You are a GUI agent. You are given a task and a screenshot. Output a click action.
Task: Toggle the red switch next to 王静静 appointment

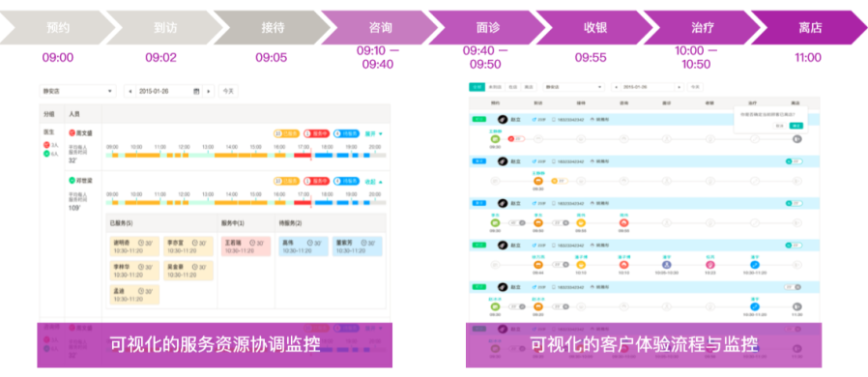click(x=516, y=139)
